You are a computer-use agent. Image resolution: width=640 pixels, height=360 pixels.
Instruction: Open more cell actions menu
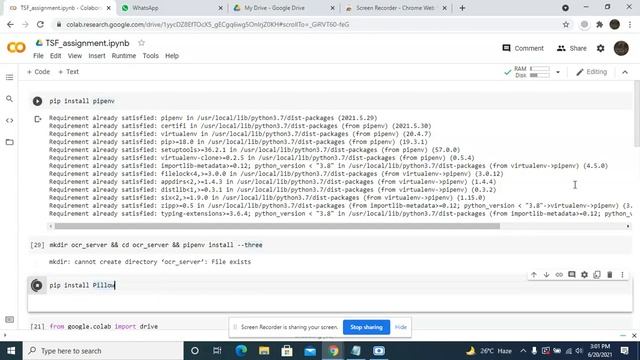click(x=622, y=275)
